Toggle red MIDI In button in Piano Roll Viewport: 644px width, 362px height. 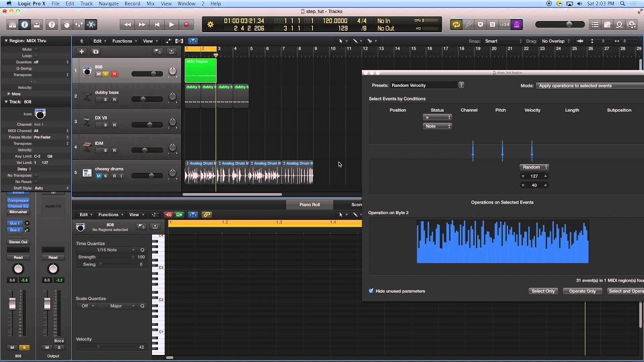pos(168,215)
